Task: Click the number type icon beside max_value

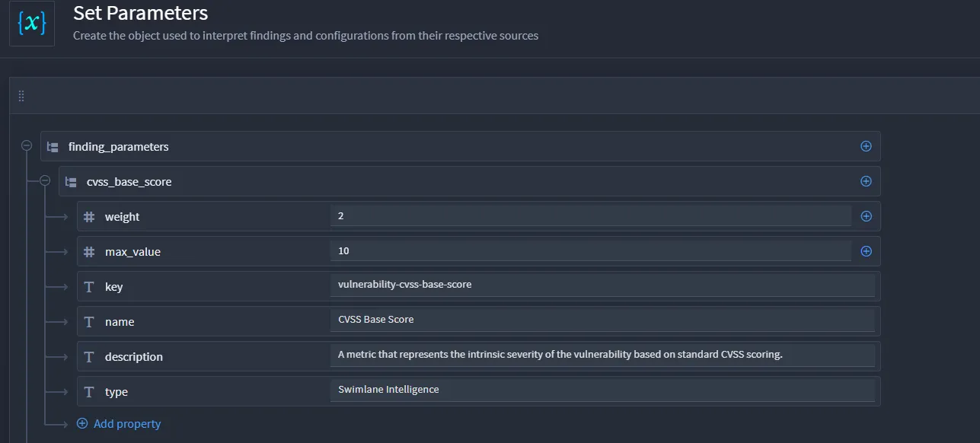Action: 89,252
